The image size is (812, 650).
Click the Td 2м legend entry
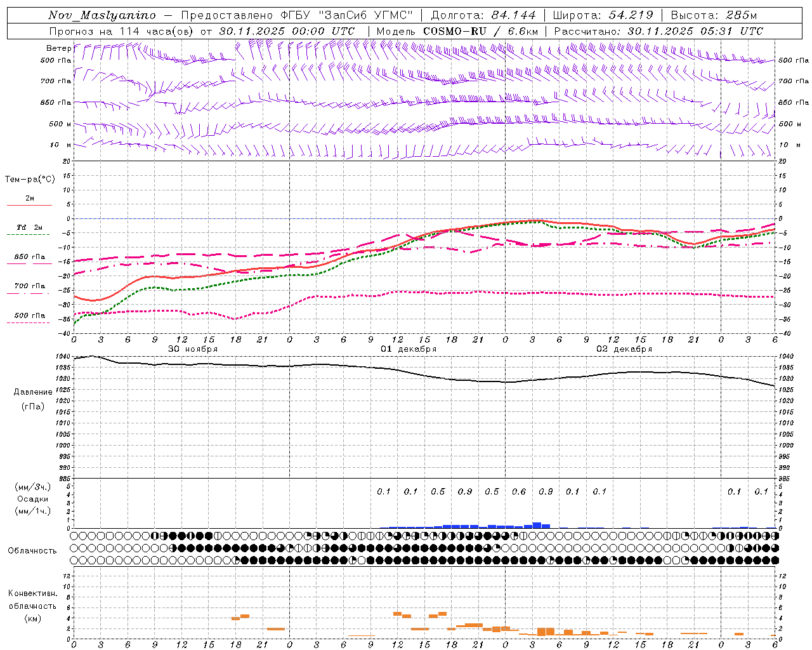tap(29, 227)
